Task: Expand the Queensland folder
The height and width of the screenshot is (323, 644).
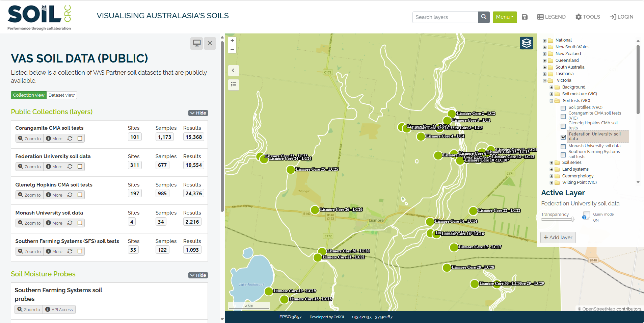Action: tap(544, 60)
